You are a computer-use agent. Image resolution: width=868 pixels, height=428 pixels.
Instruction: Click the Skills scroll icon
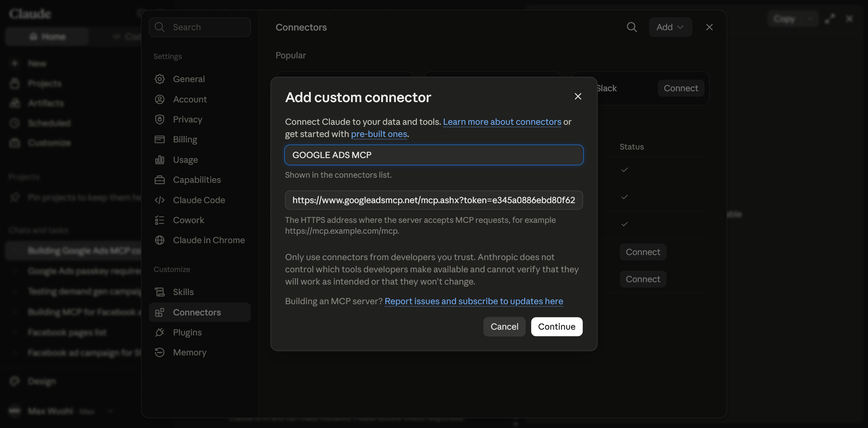tap(160, 292)
